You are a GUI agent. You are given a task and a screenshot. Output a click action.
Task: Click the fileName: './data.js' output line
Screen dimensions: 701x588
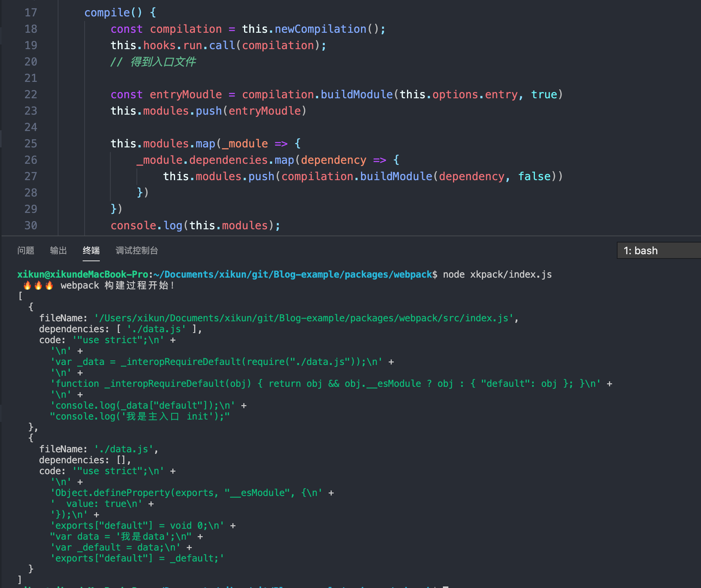(x=99, y=449)
